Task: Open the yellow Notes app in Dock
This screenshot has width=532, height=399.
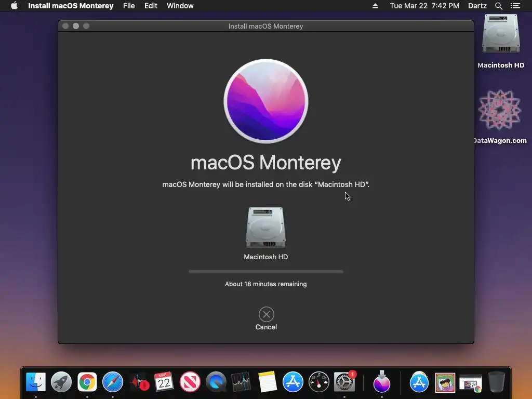Action: tap(267, 382)
